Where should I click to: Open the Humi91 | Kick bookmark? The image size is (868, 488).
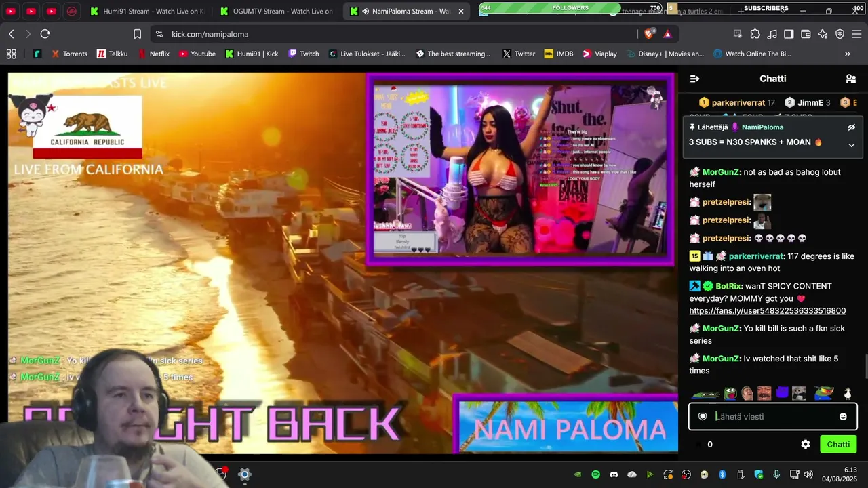pos(252,54)
